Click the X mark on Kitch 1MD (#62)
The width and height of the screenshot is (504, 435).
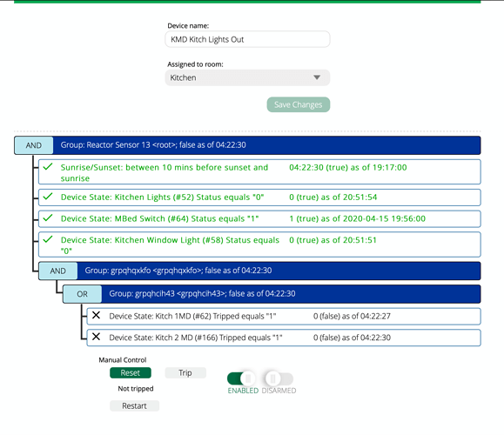coord(96,315)
